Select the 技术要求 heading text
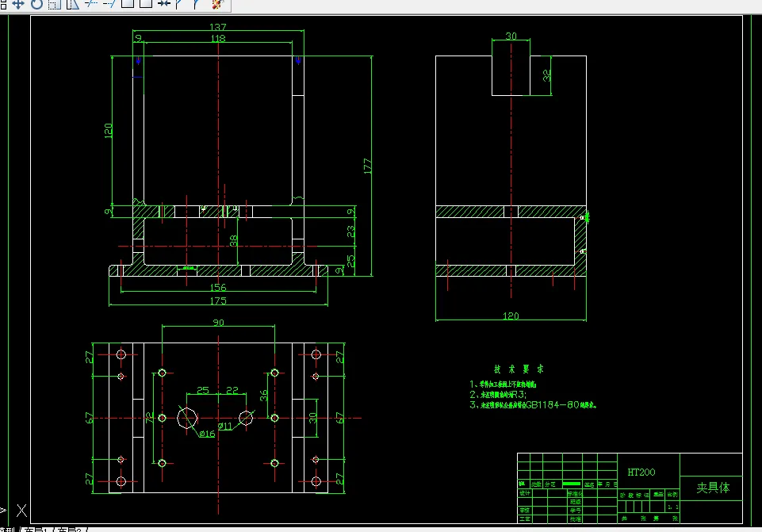Image resolution: width=762 pixels, height=532 pixels. coord(519,369)
